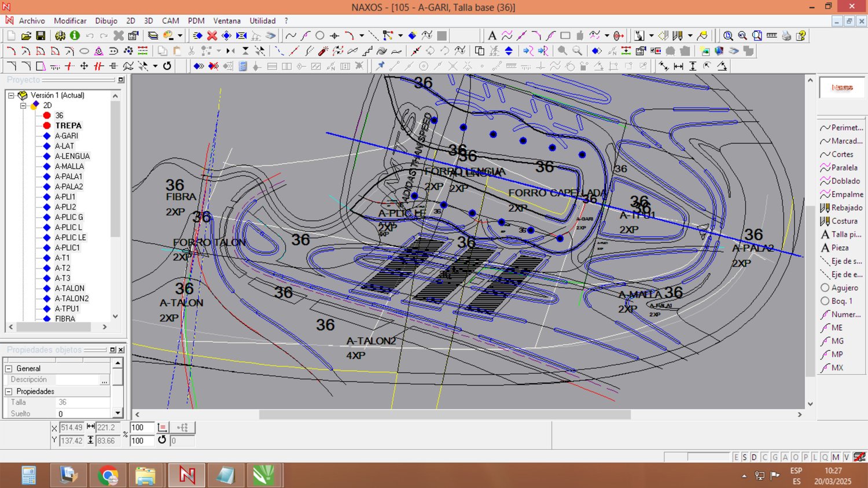868x488 pixels.
Task: Toggle the S indicator in status bar
Action: point(745,457)
